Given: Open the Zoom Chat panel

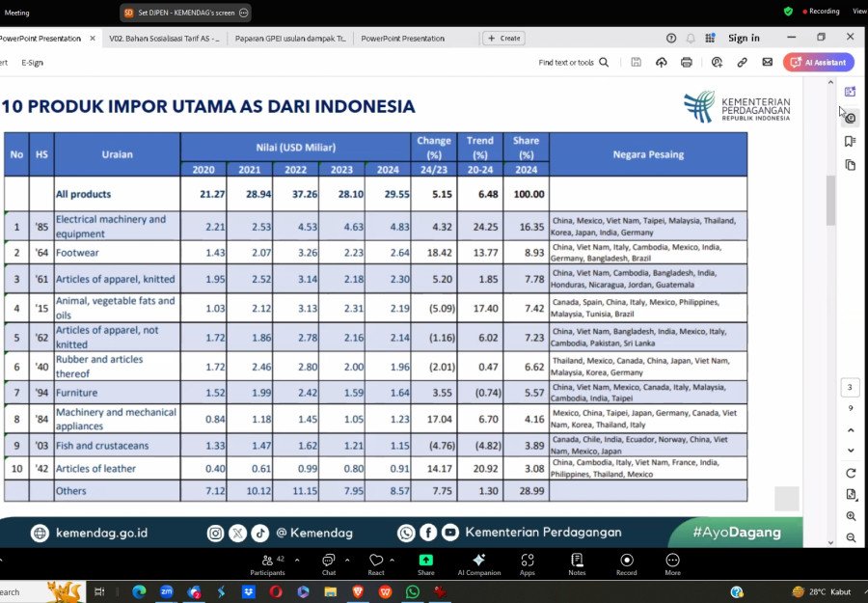Looking at the screenshot, I should tap(329, 564).
